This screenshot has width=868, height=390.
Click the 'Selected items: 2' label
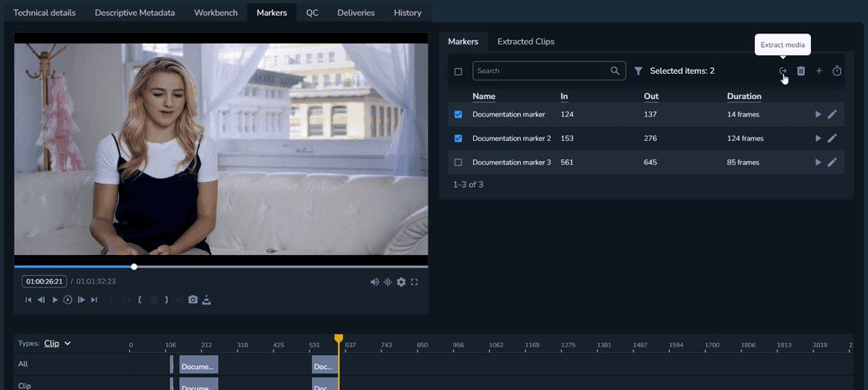682,71
